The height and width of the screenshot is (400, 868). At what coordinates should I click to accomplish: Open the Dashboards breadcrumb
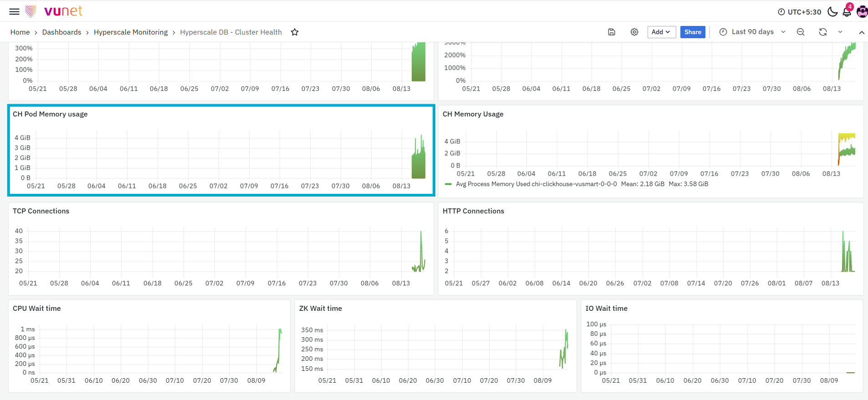pyautogui.click(x=61, y=32)
